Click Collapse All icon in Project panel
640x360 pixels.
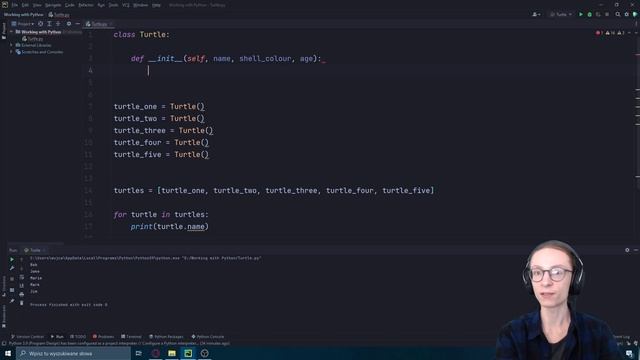pos(58,24)
